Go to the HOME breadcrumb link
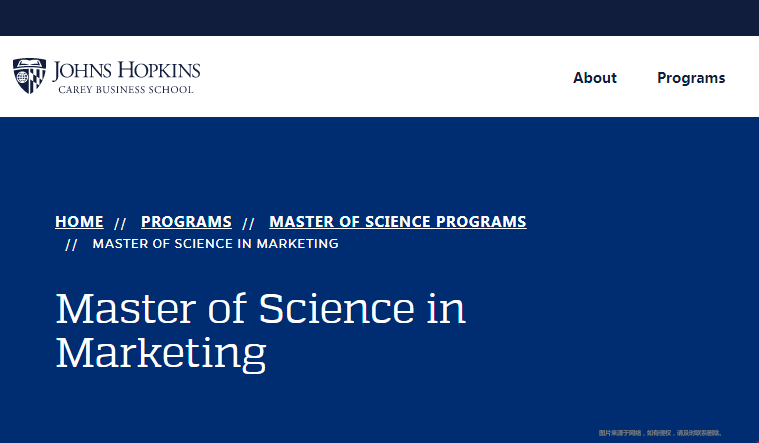Screen dimensions: 759x443 (79, 221)
